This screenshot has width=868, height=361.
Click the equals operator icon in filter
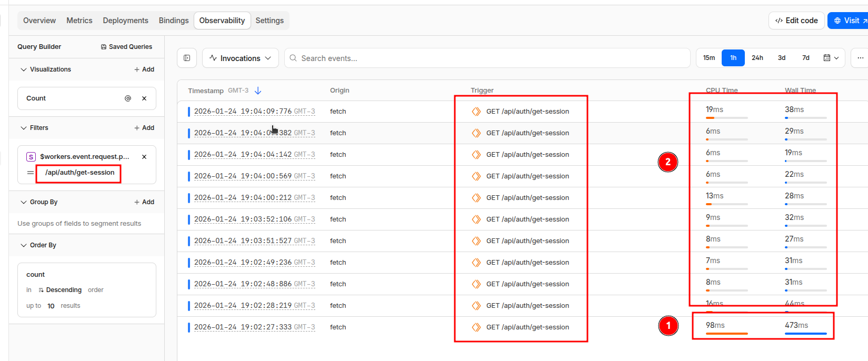[x=31, y=173]
